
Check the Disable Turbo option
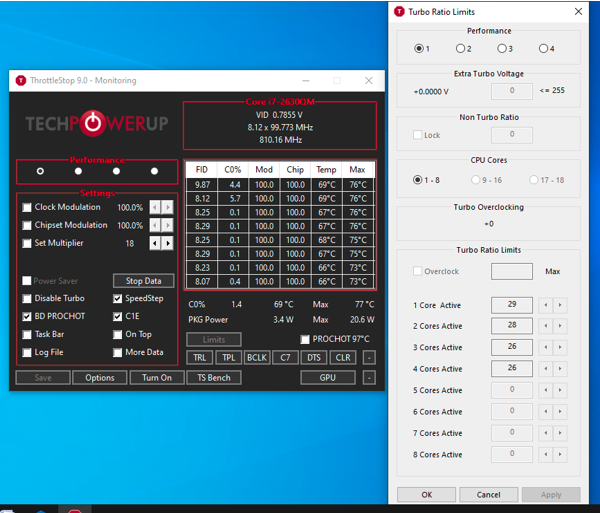point(27,298)
